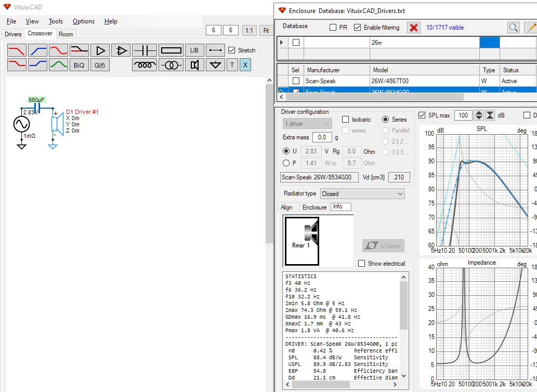This screenshot has width=537, height=392.
Task: Disable the Enable filtering checkbox
Action: click(357, 28)
